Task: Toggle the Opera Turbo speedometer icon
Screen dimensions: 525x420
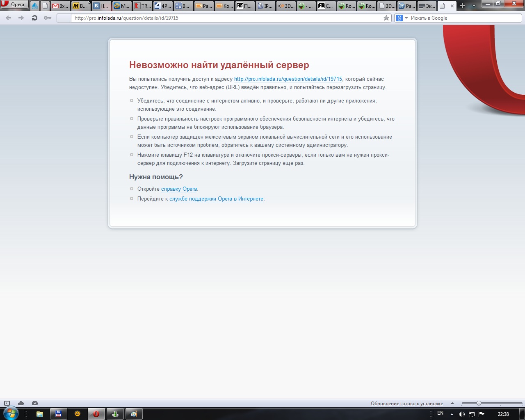Action: (x=35, y=403)
